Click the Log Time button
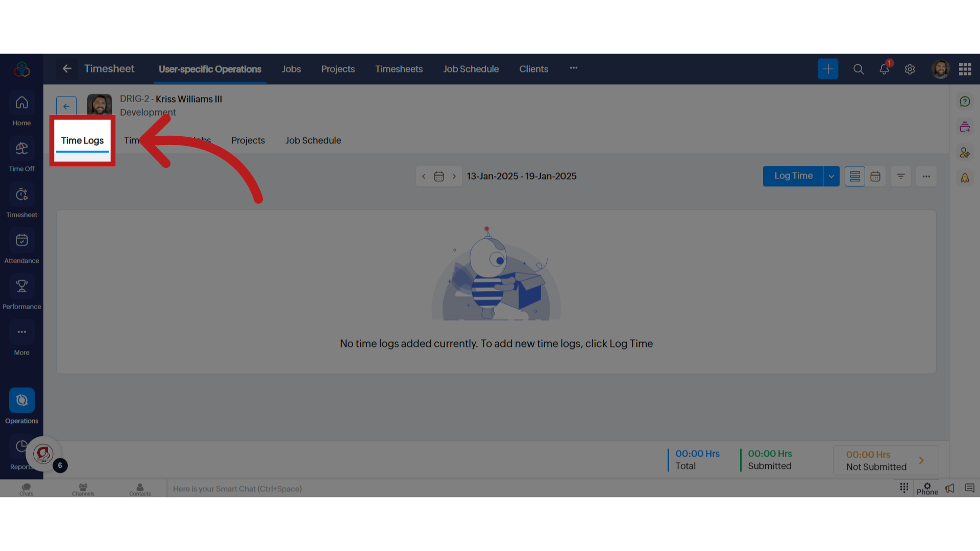 794,176
